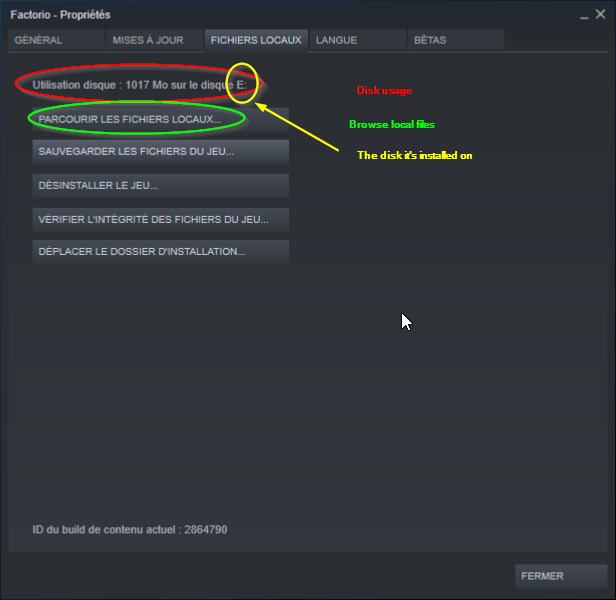
Task: Click SAUVEGARDER LES FICHIERS DU JEU button
Action: coord(161,152)
